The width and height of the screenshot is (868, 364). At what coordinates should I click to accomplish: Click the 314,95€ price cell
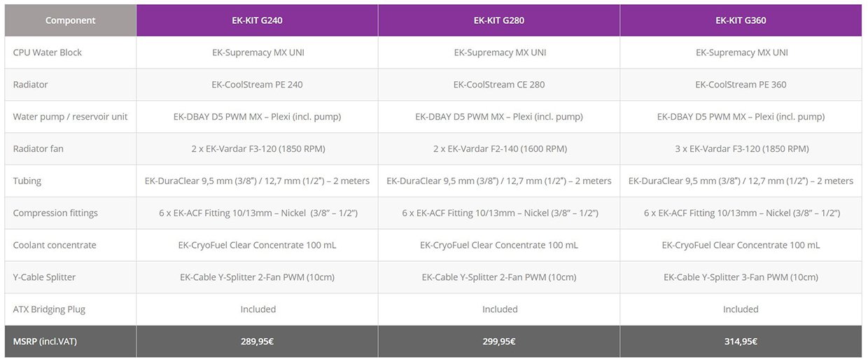click(x=741, y=342)
